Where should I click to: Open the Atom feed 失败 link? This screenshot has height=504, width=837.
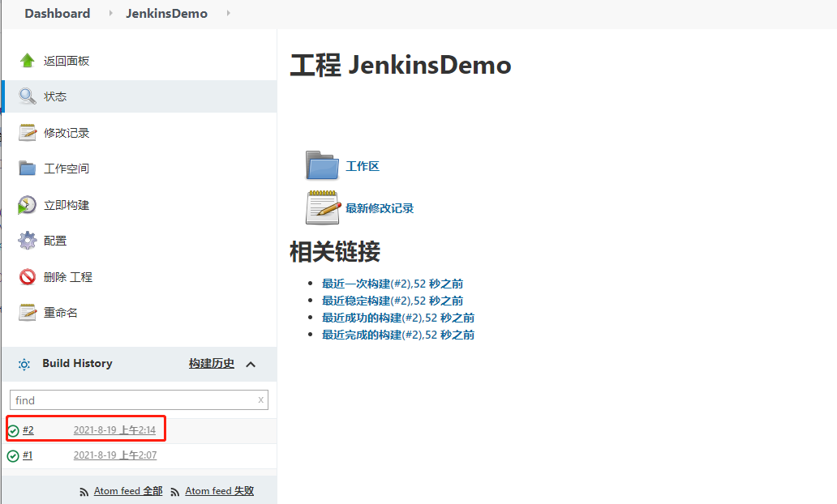pyautogui.click(x=220, y=491)
